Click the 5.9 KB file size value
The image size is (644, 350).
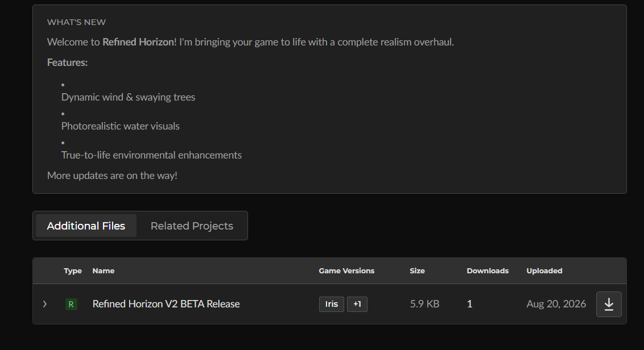[424, 304]
